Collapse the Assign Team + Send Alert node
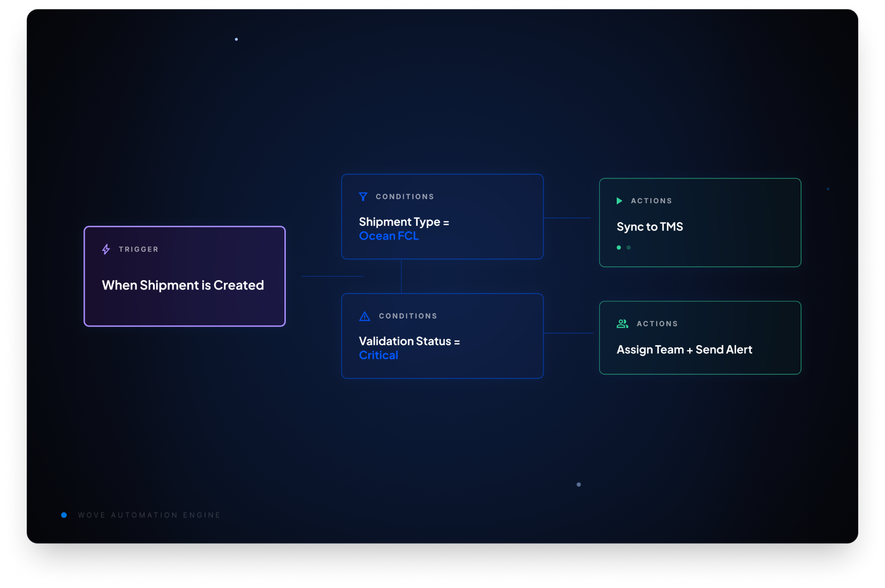The image size is (885, 588). pyautogui.click(x=700, y=338)
